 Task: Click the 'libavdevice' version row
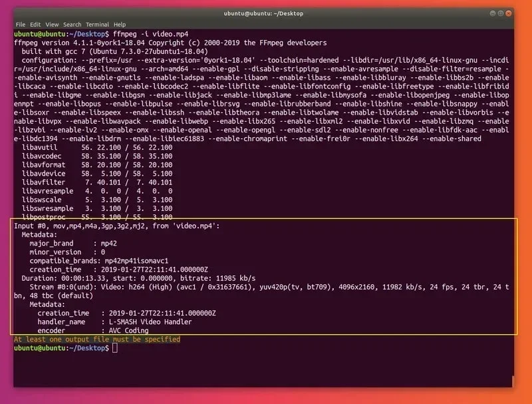pos(97,174)
